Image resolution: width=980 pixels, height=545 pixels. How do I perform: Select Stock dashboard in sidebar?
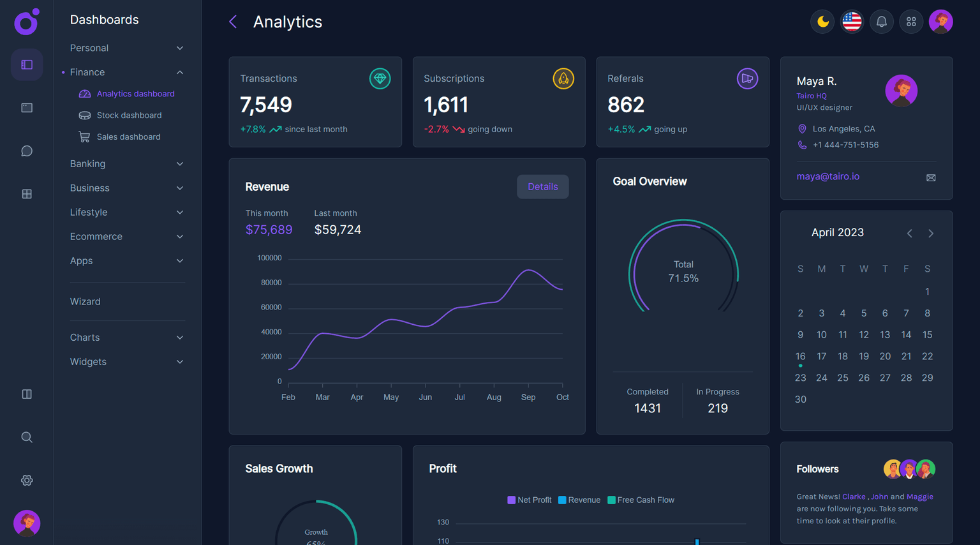point(129,115)
